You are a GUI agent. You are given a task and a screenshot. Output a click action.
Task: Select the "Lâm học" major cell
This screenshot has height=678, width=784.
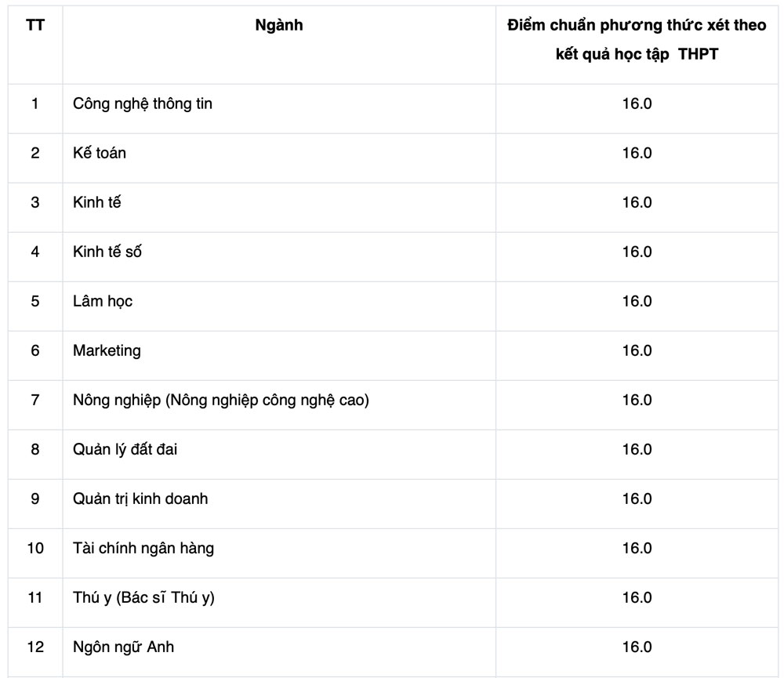103,301
